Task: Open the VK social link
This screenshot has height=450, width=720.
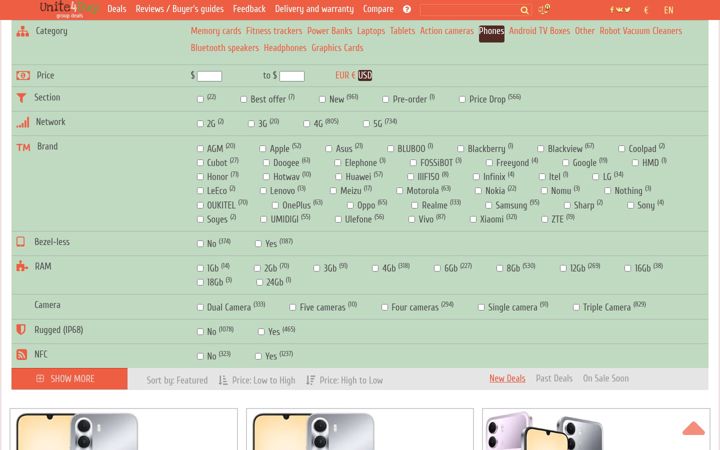Action: [619, 10]
